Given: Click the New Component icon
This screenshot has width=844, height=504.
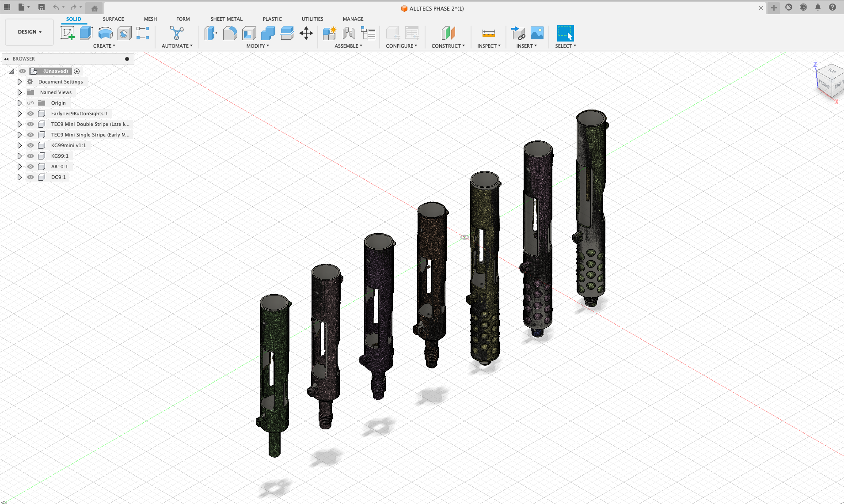Looking at the screenshot, I should coord(330,33).
